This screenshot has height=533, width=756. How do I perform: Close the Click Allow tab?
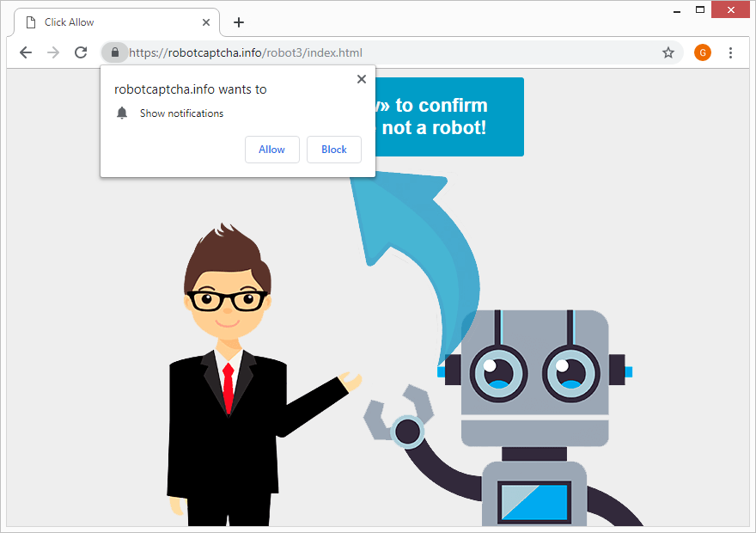click(206, 22)
